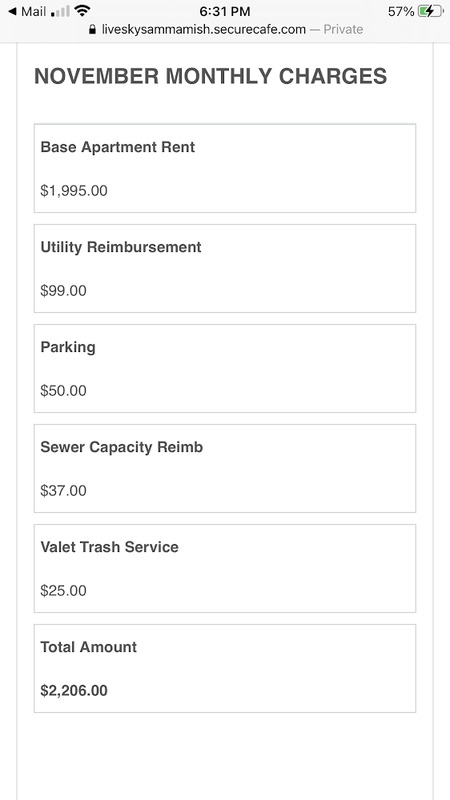Tap the 6:31 PM clock
450x800 pixels.
click(x=224, y=11)
